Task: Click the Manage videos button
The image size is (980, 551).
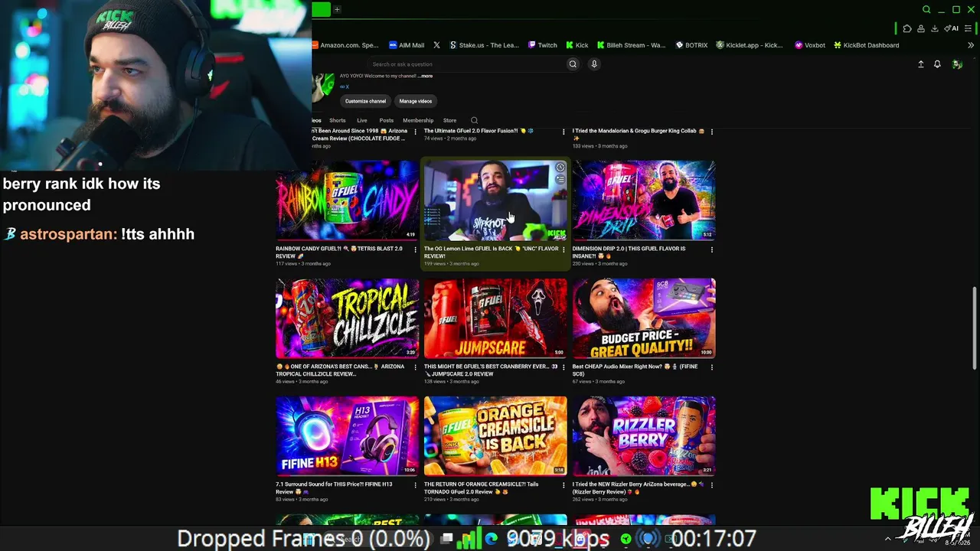Action: [x=416, y=101]
